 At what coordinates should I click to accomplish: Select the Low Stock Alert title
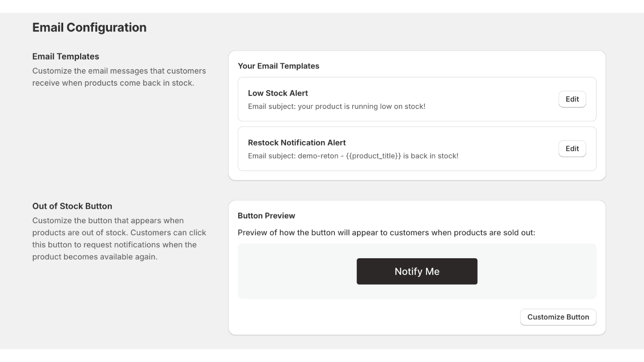point(278,93)
